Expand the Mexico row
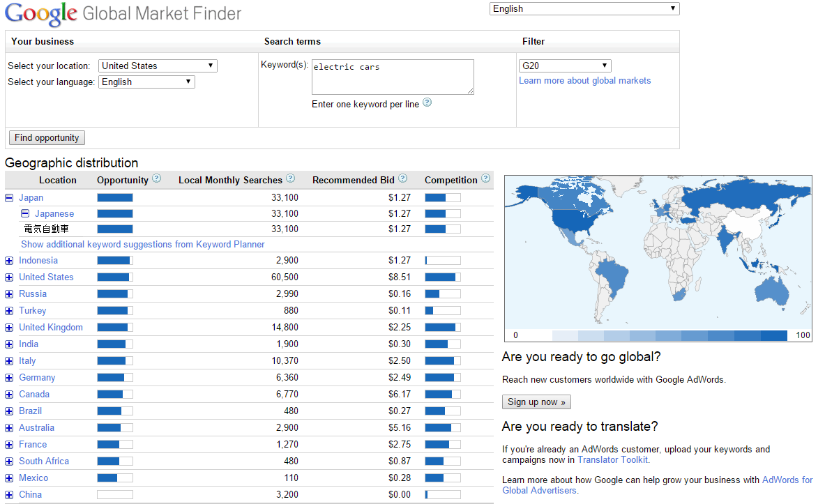 [9, 478]
